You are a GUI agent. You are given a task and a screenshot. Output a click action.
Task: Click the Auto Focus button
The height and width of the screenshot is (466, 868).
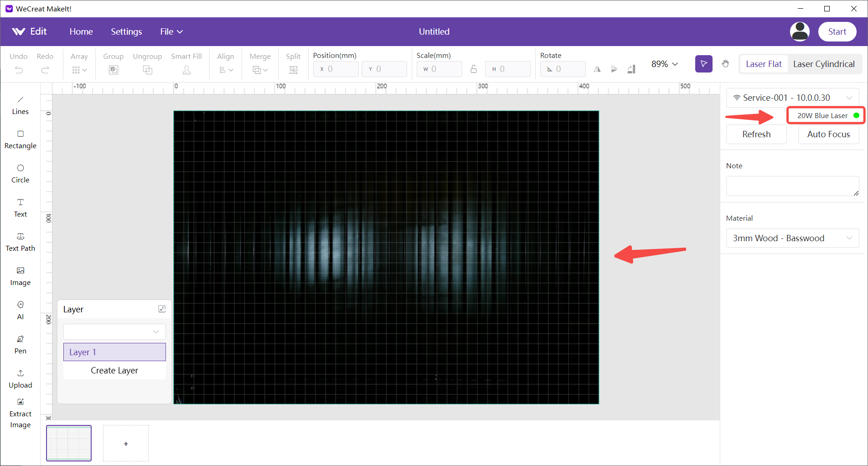[x=828, y=134]
